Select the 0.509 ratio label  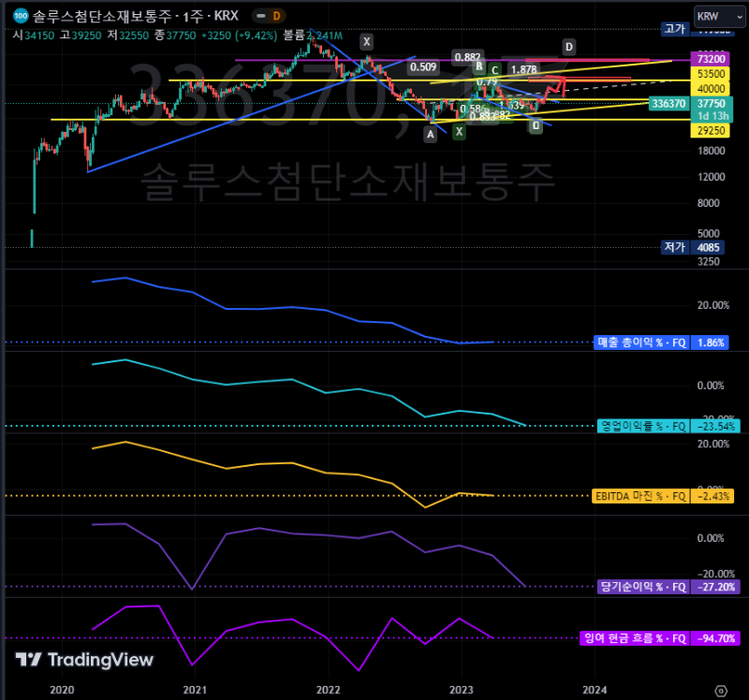423,66
